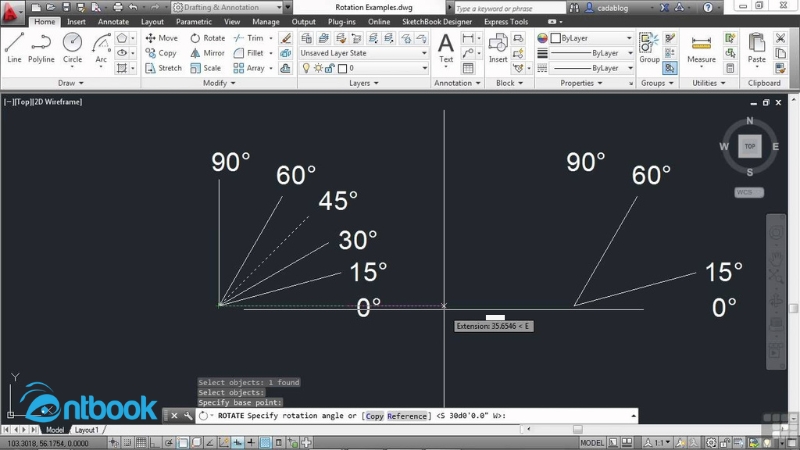This screenshot has height=450, width=800.
Task: Open the AutoCAD application menu button
Action: [x=11, y=11]
